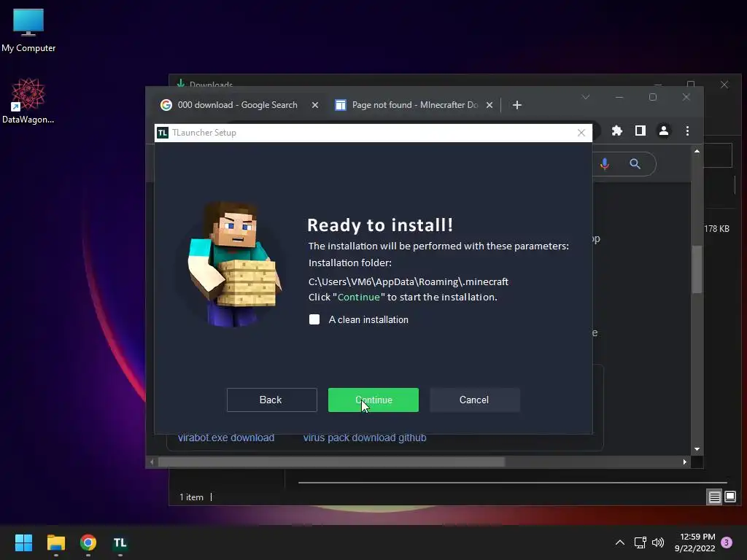The height and width of the screenshot is (560, 747).
Task: Open virus pack download github link
Action: pos(365,437)
